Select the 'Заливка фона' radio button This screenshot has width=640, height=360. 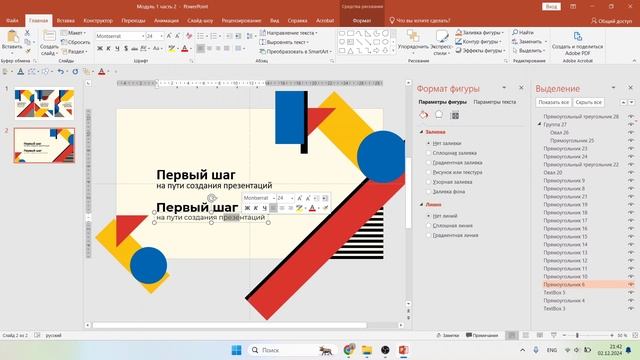[x=429, y=191]
